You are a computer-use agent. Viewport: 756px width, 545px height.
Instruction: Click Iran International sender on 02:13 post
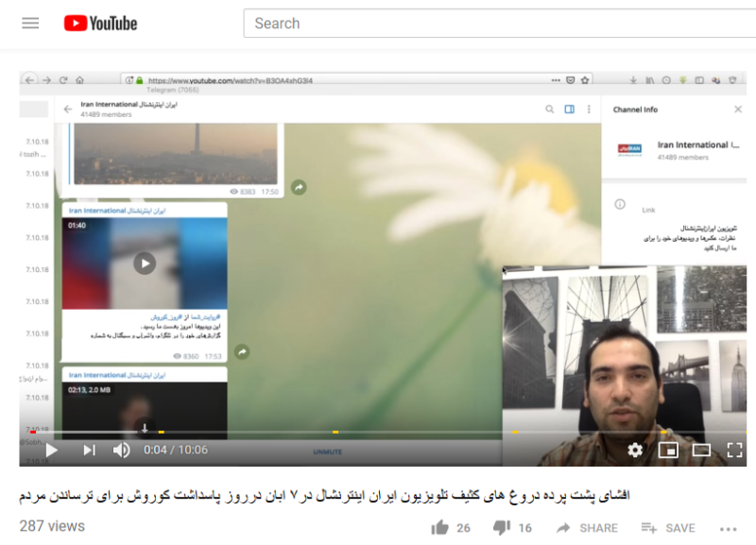point(117,375)
